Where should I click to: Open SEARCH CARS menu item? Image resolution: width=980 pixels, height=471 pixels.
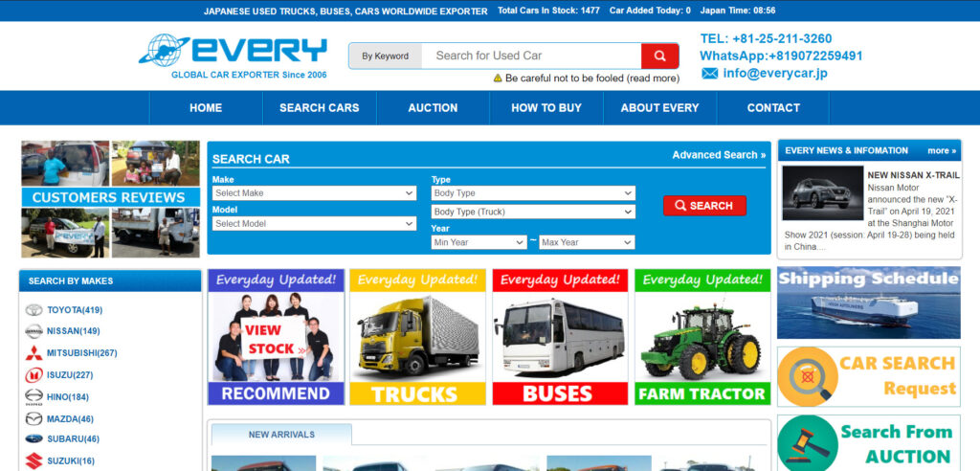320,107
